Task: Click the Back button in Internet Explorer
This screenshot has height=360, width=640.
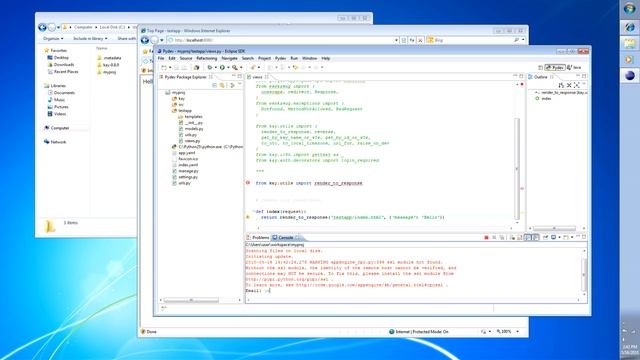Action: (144, 40)
